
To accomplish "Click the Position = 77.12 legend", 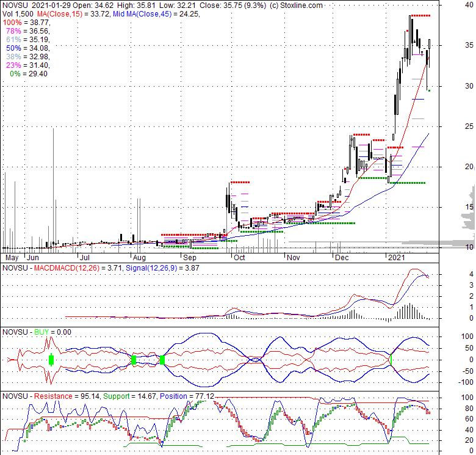I will pos(187,396).
